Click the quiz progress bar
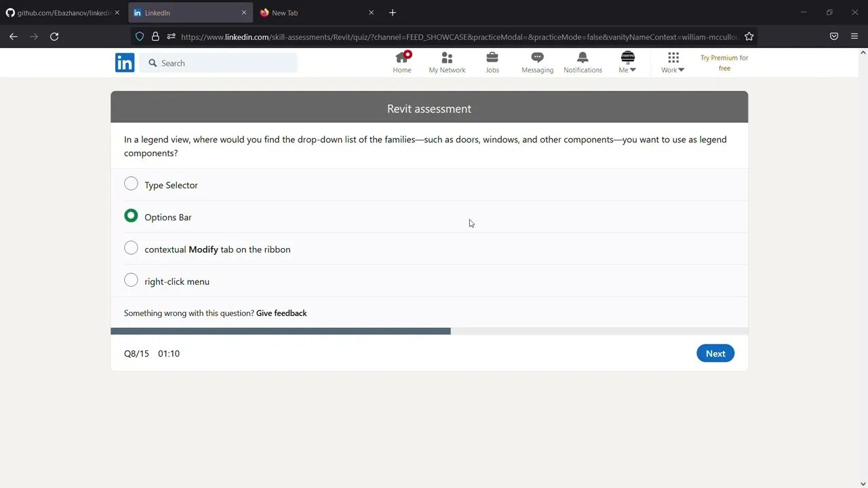Screen dimensions: 868x488 [x=429, y=331]
